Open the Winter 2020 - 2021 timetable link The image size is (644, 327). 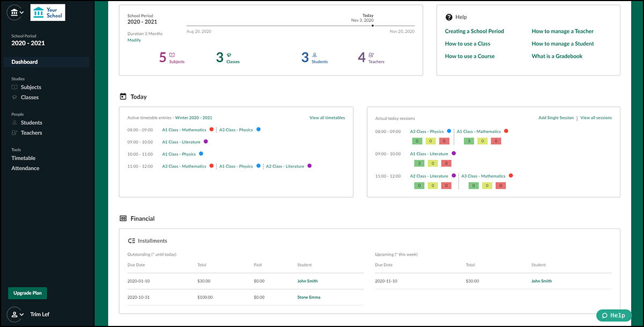(x=193, y=118)
